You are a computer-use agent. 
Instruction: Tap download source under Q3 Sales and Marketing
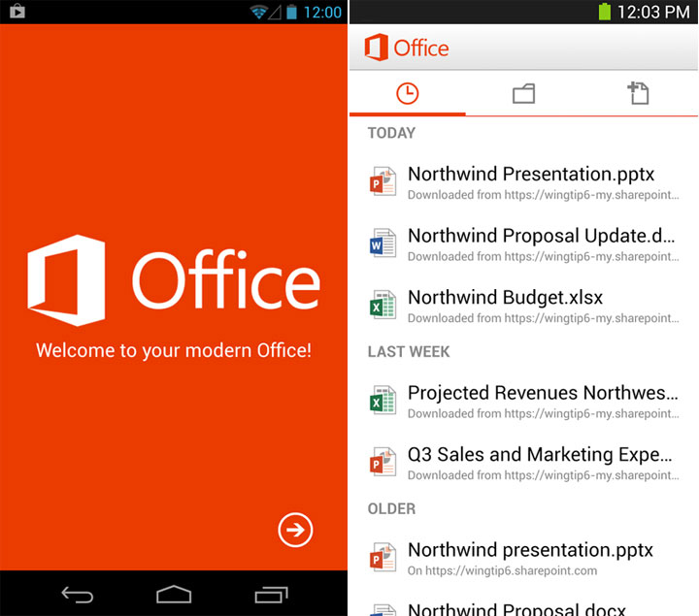tap(543, 475)
